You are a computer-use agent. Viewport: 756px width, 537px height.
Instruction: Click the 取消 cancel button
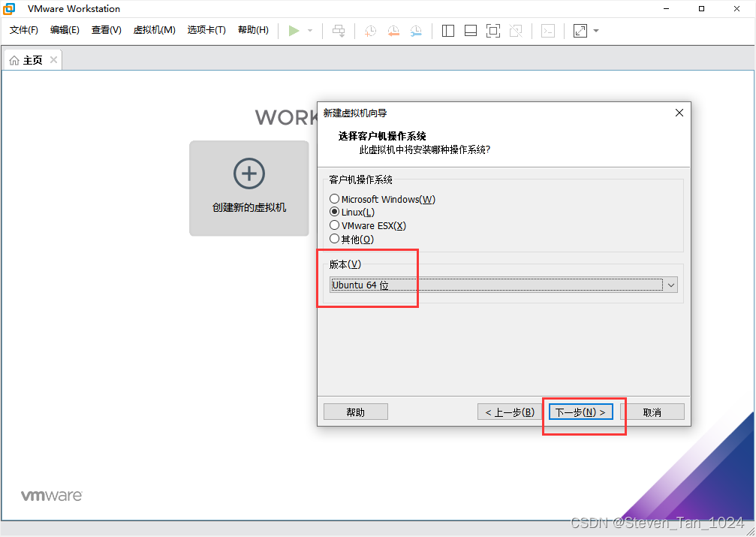pyautogui.click(x=652, y=412)
